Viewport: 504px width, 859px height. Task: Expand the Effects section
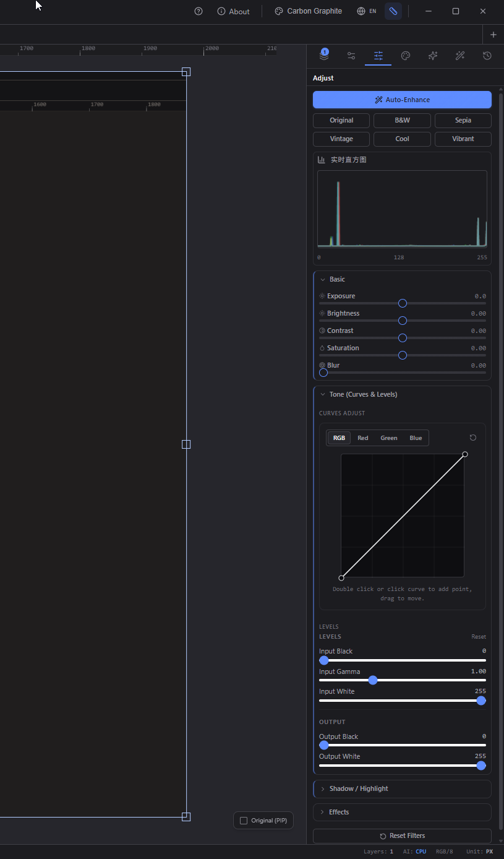tap(402, 812)
